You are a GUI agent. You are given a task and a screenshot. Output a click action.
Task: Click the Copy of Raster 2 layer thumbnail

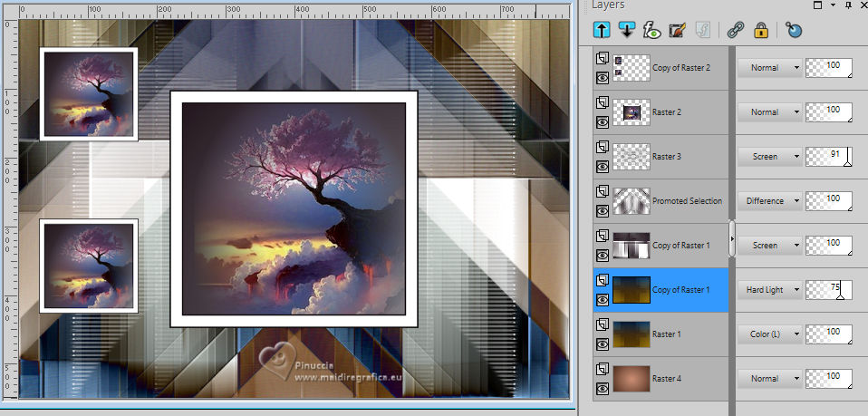pyautogui.click(x=632, y=68)
